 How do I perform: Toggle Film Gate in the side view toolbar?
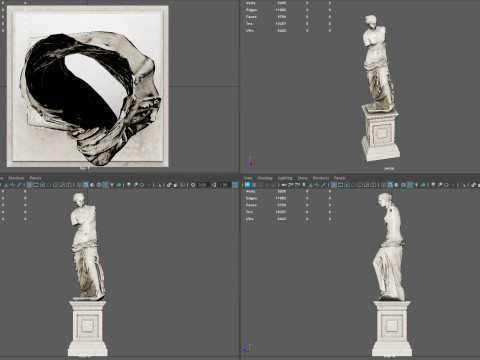pos(340,185)
